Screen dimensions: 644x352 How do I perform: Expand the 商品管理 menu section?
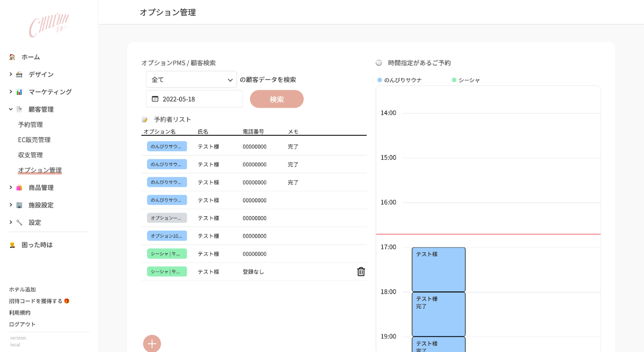[x=11, y=187]
